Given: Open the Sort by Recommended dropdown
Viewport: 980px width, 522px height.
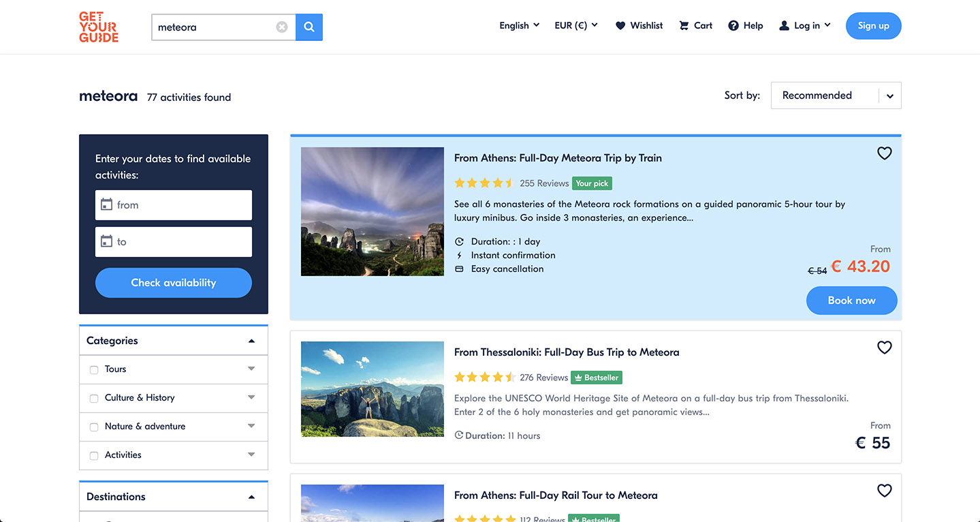Looking at the screenshot, I should point(836,95).
